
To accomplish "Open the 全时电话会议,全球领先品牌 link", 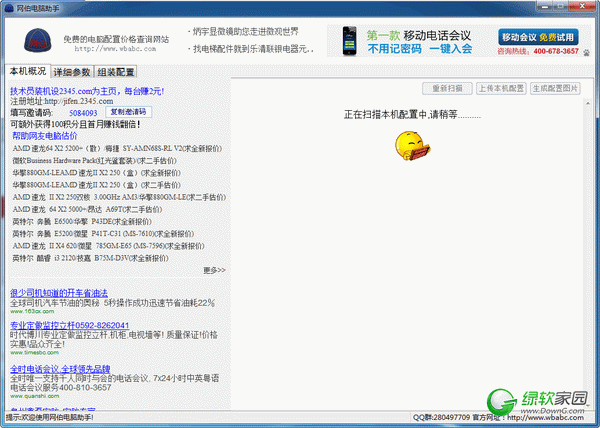I will (60, 369).
